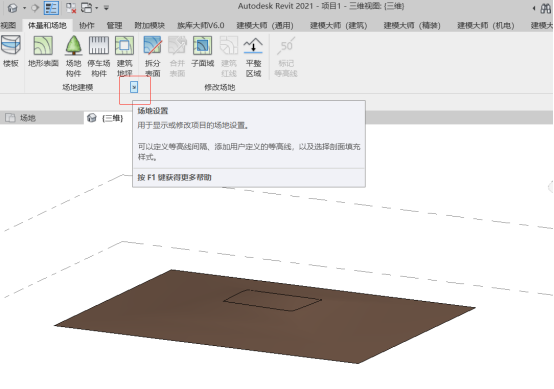Select the 体量和场地 ribbon tab

coord(47,25)
